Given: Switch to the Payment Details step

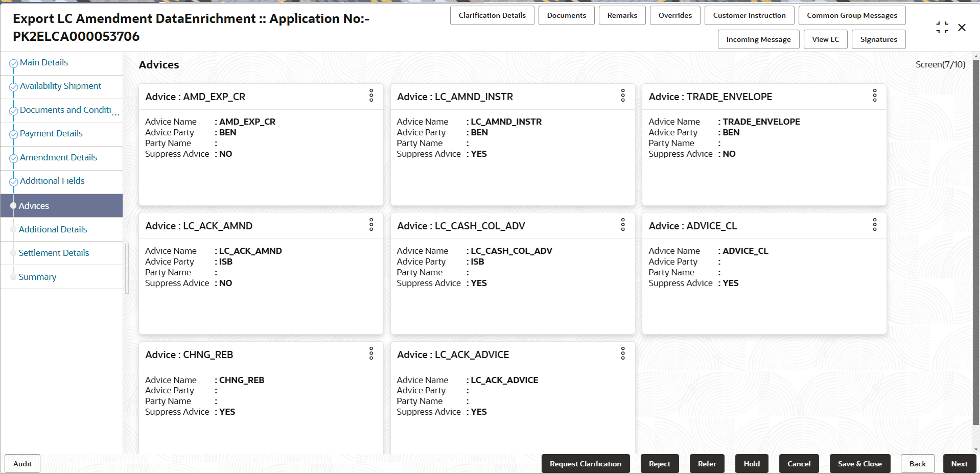Looking at the screenshot, I should pos(51,133).
